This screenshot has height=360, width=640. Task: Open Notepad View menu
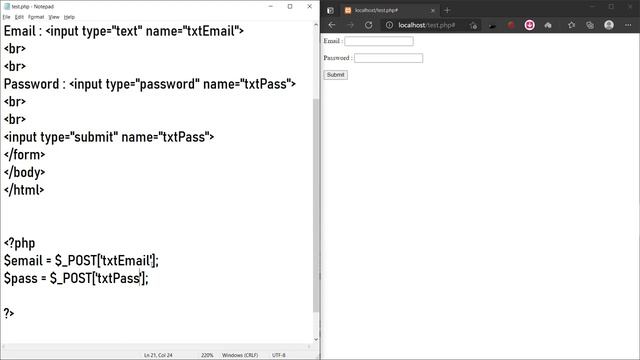click(x=54, y=17)
